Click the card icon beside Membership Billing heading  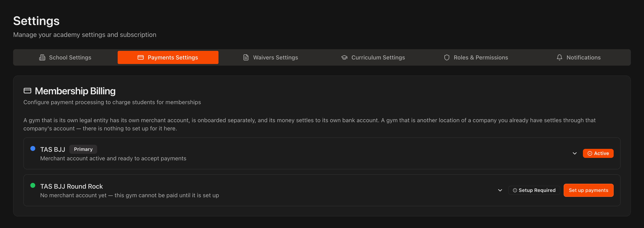[x=27, y=91]
